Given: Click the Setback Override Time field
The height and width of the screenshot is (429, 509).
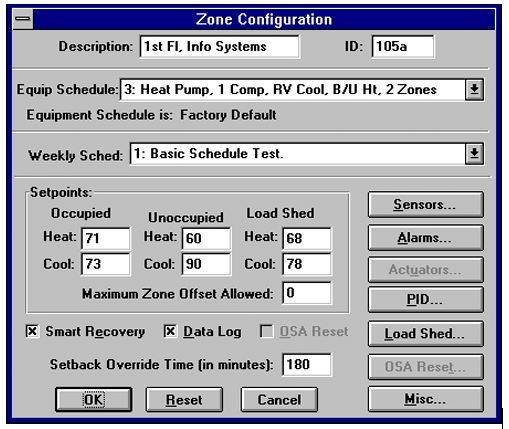Looking at the screenshot, I should (307, 365).
